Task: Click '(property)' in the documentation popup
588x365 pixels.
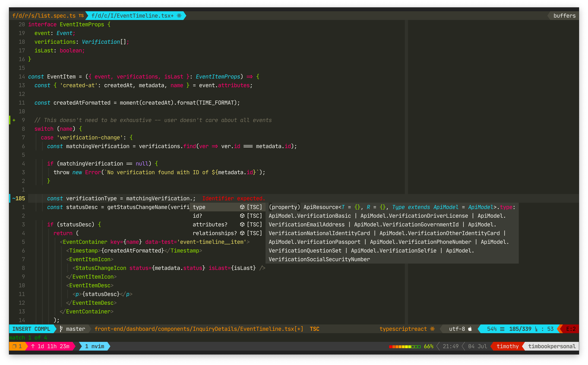Action: coord(284,207)
